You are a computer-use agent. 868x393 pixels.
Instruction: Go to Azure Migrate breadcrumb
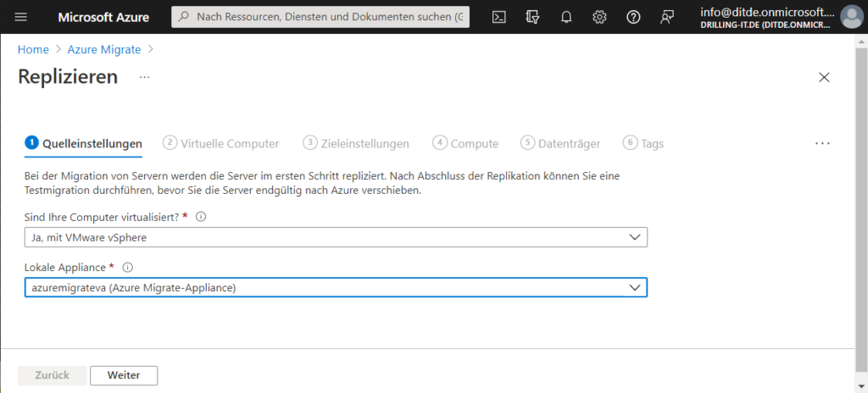(104, 49)
